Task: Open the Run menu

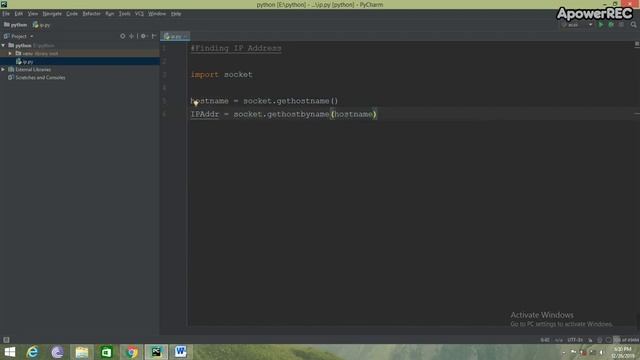Action: tap(109, 14)
